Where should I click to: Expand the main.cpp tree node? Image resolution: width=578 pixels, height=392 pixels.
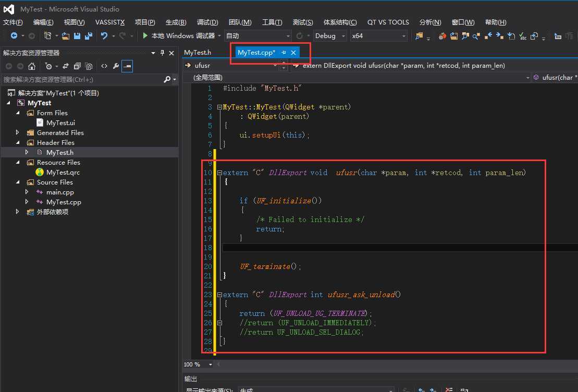(x=27, y=192)
